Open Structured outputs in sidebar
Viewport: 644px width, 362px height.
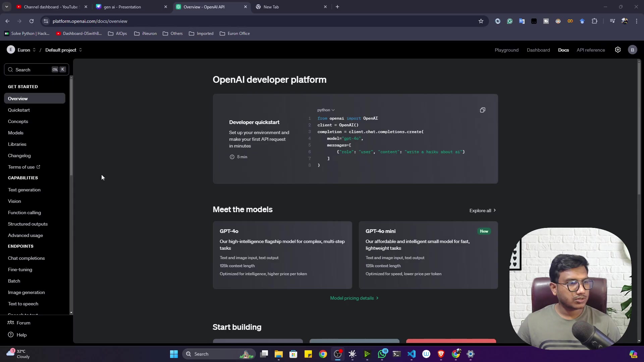[28, 224]
